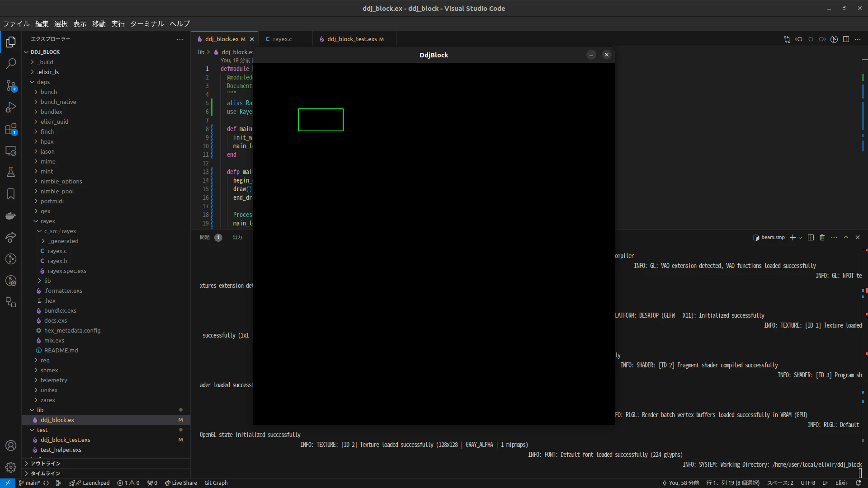The height and width of the screenshot is (488, 868).
Task: Change indentation スペース: 2 setting
Action: (x=780, y=483)
